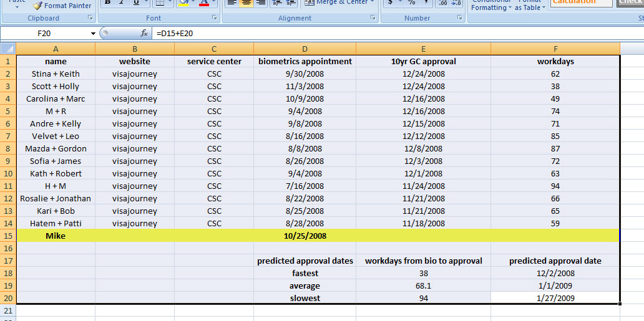Click the 'service center' header cell
The height and width of the screenshot is (321, 644).
(x=214, y=61)
